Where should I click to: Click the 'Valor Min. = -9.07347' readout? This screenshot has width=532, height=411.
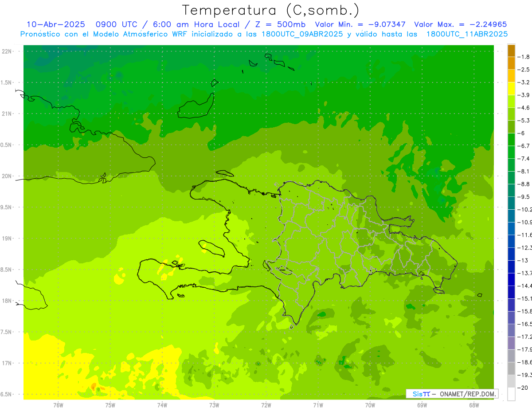[361, 24]
